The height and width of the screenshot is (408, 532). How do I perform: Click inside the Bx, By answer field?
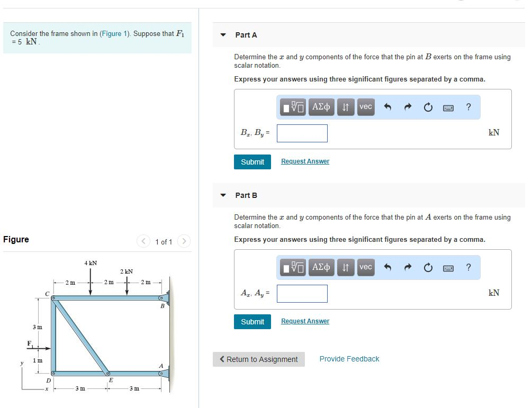coord(302,133)
